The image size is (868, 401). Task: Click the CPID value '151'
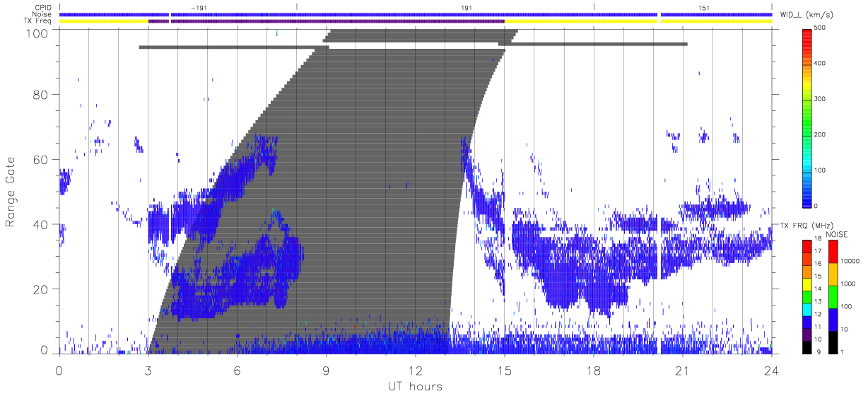pyautogui.click(x=704, y=7)
